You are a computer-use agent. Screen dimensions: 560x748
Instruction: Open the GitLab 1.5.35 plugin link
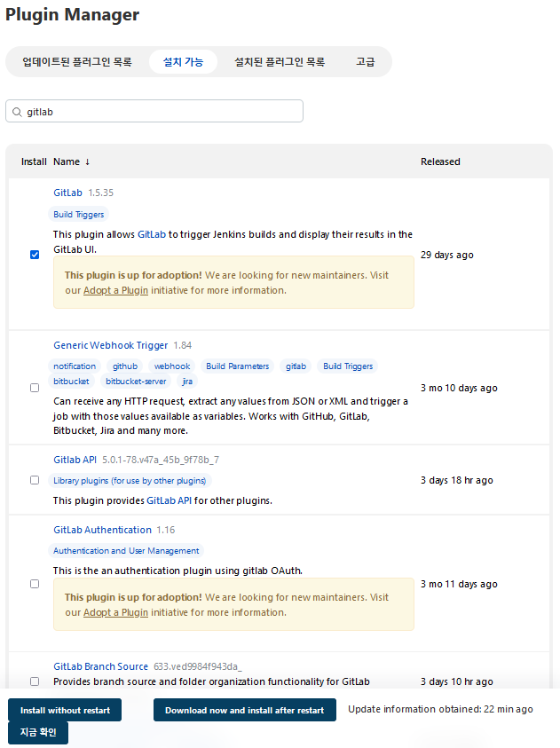pyautogui.click(x=67, y=193)
